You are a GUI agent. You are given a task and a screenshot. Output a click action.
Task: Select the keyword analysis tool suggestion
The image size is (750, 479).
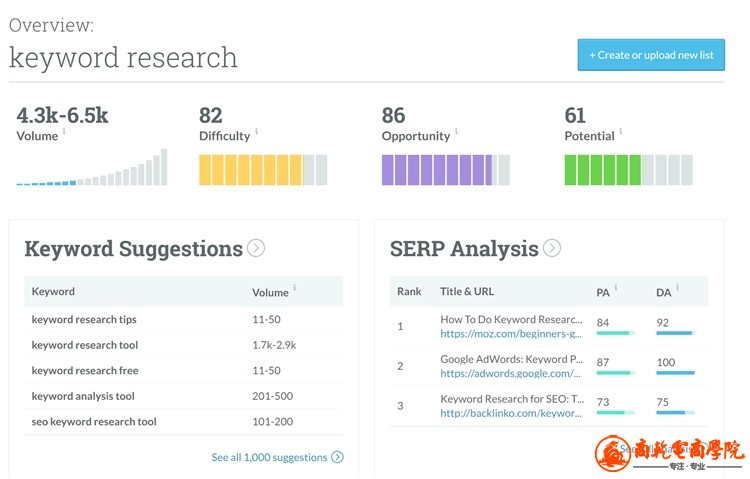[x=83, y=396]
